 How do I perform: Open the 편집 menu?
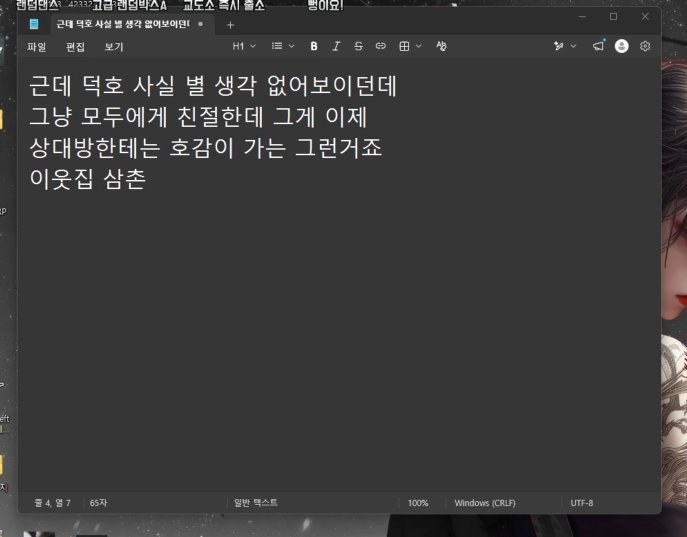tap(75, 46)
